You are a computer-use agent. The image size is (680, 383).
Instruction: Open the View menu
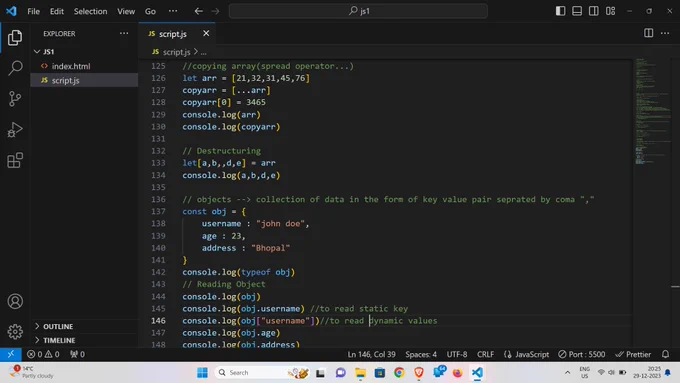coord(126,11)
